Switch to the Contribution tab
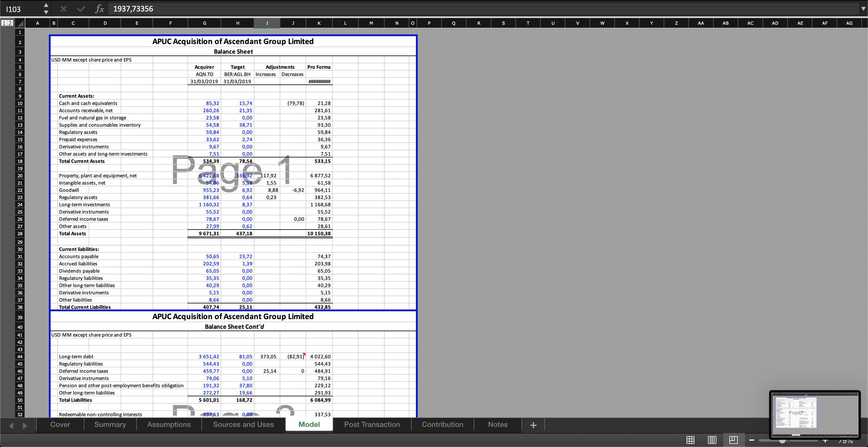868x447 pixels. coord(442,424)
